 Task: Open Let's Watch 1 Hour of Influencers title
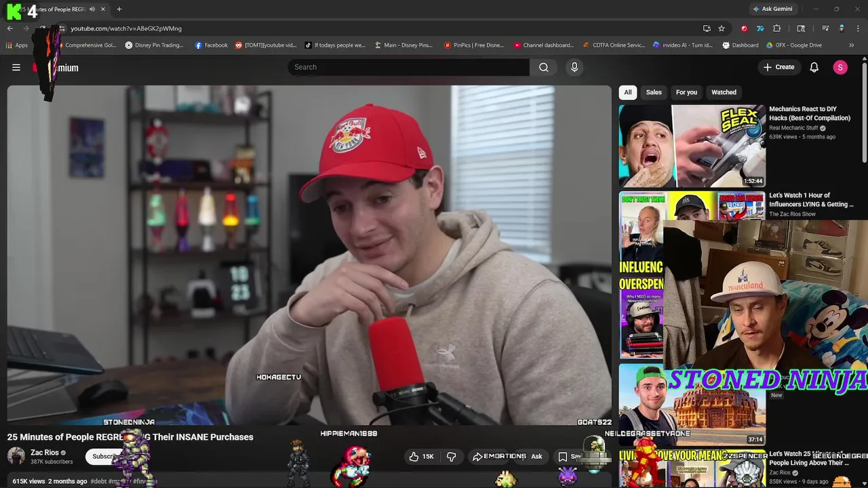pyautogui.click(x=811, y=200)
